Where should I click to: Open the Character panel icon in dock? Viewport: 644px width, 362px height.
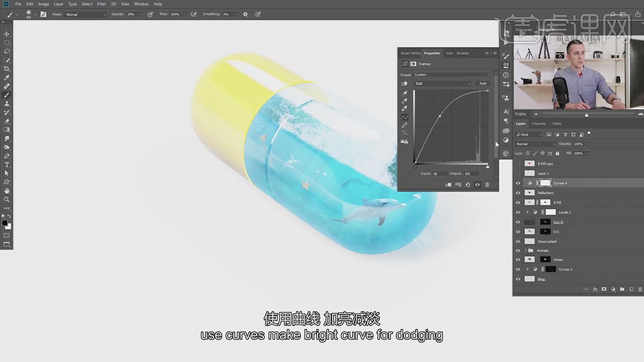tap(506, 112)
